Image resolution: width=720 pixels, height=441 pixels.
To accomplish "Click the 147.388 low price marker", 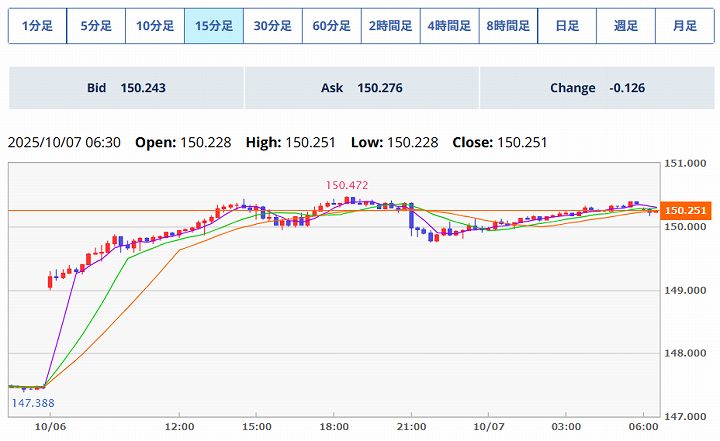I will pos(32,402).
